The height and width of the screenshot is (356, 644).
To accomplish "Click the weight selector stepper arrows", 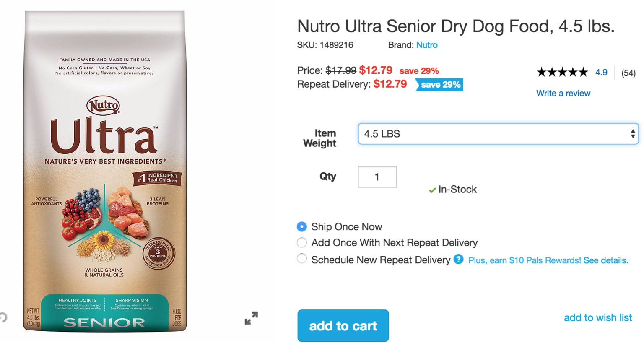I will click(x=633, y=134).
